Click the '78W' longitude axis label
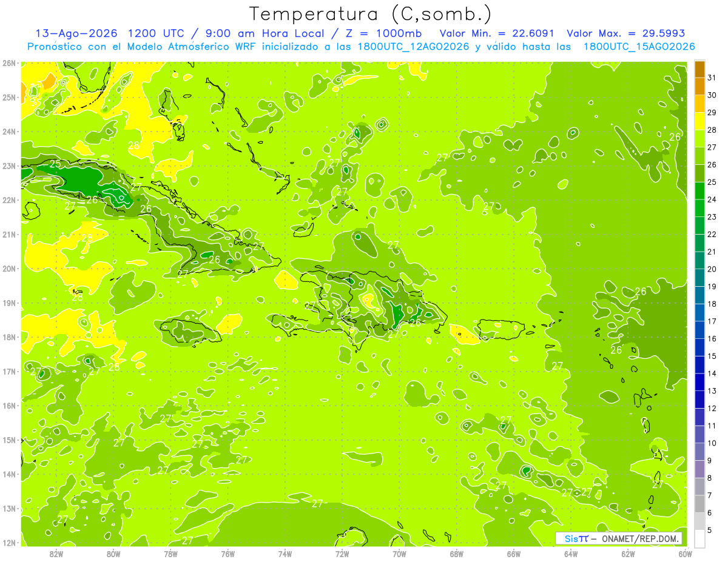728x562 pixels. [170, 554]
